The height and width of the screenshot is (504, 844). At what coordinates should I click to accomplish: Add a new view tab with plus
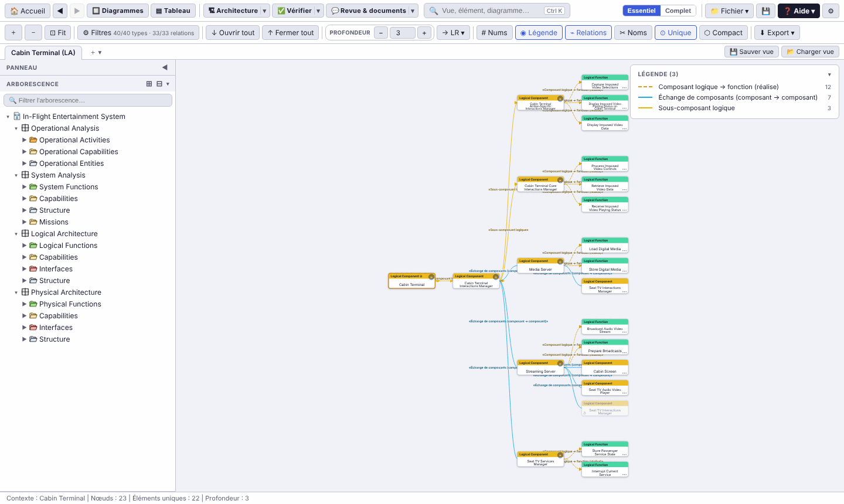coord(93,52)
